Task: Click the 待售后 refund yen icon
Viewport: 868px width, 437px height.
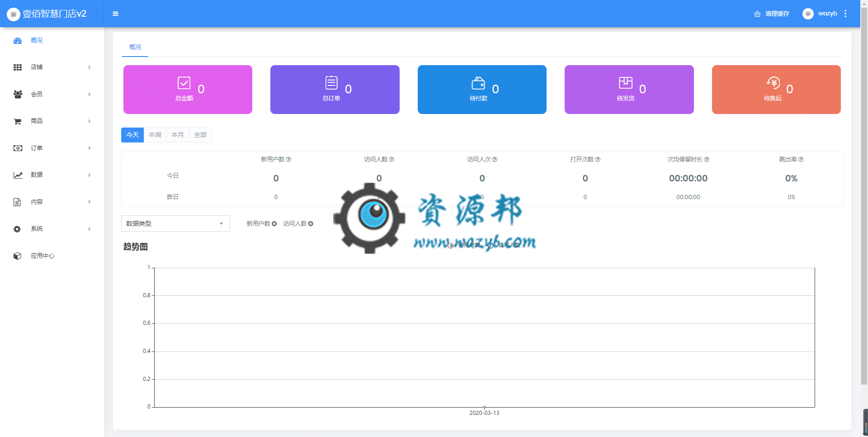Action: point(773,83)
